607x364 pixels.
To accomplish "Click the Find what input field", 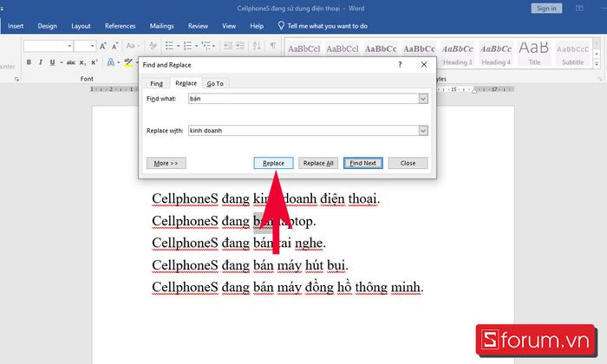I will point(303,99).
